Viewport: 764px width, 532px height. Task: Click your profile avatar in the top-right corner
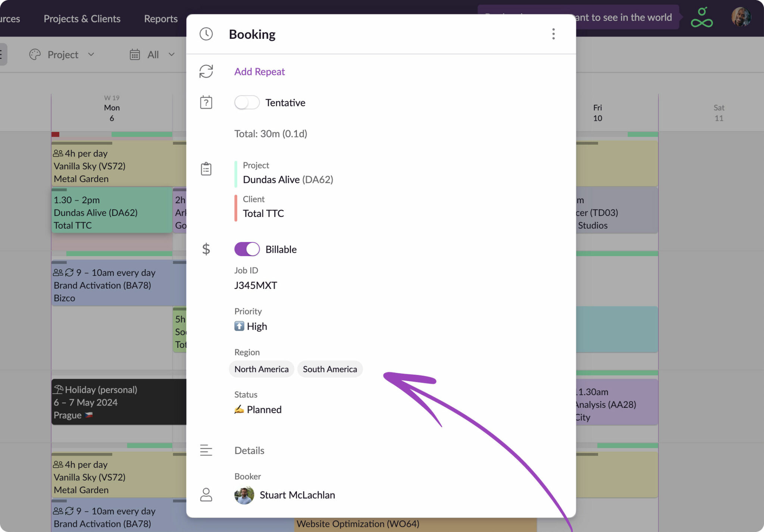[x=741, y=17]
